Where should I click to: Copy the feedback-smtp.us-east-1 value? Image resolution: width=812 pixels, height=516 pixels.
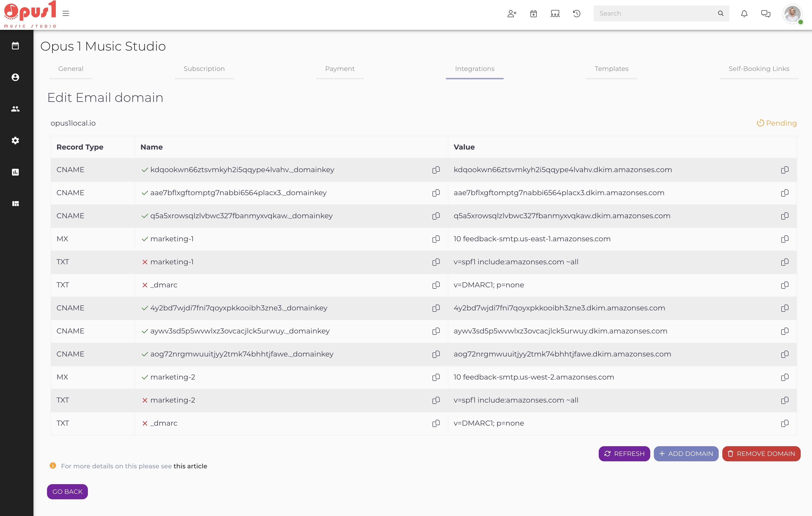point(785,239)
